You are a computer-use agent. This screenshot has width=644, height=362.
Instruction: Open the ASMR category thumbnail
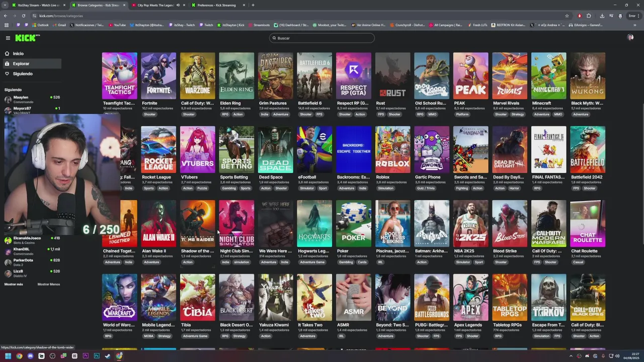[354, 297]
